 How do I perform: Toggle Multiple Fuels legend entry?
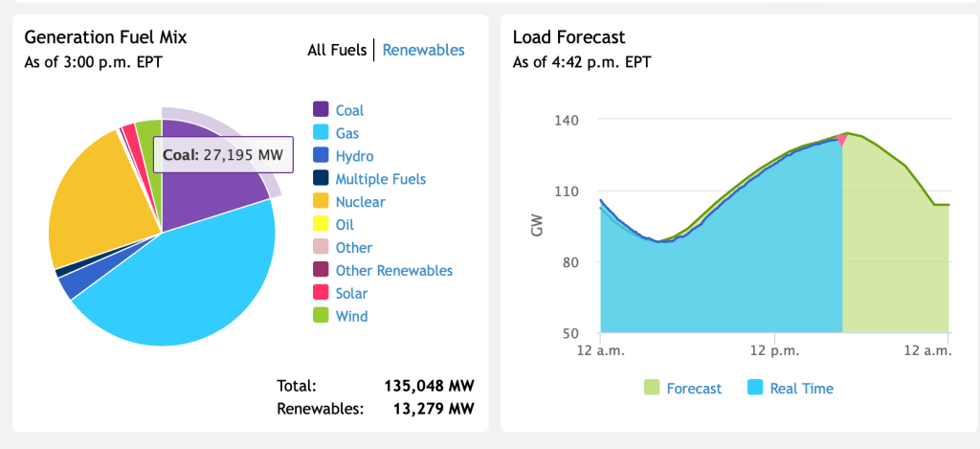click(380, 179)
